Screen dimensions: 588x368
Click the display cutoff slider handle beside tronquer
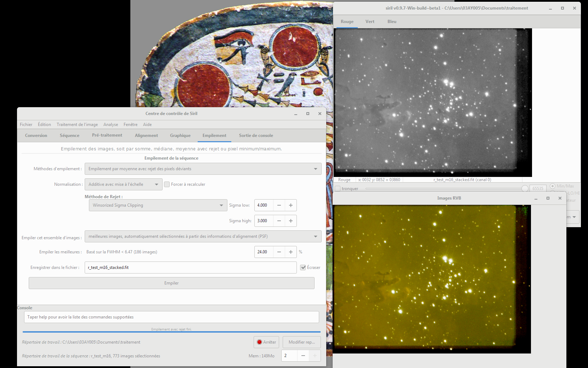point(525,189)
